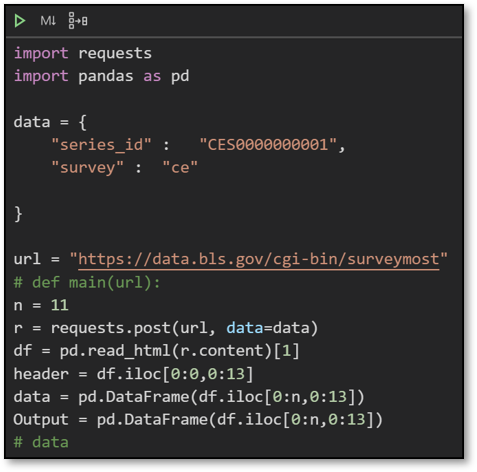This screenshot has width=477, height=472.
Task: Run the cell with the play icon
Action: [x=20, y=21]
